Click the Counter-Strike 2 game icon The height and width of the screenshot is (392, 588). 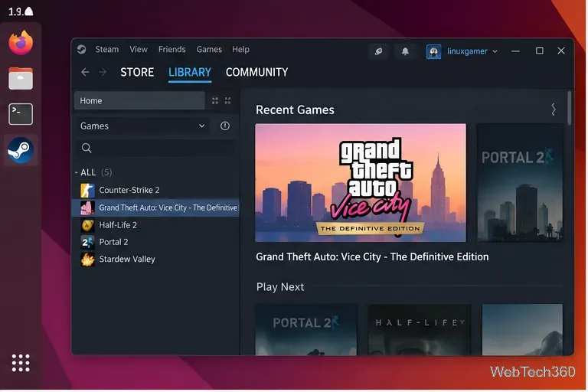pos(87,190)
